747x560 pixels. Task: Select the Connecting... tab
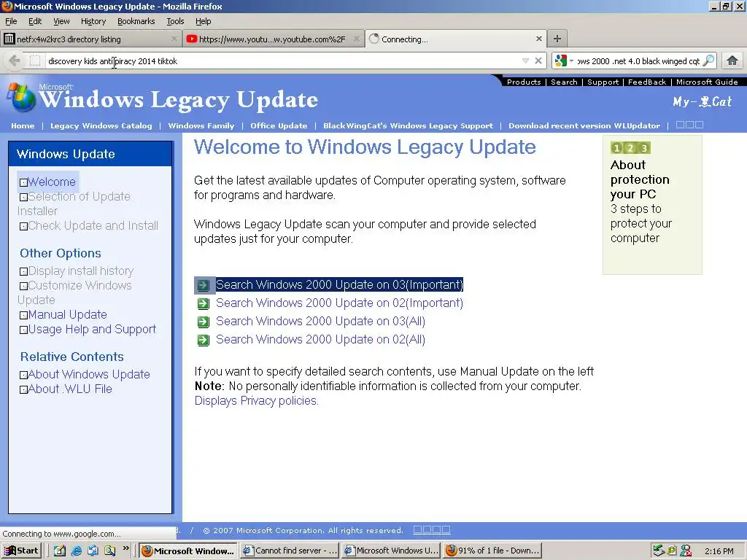455,39
